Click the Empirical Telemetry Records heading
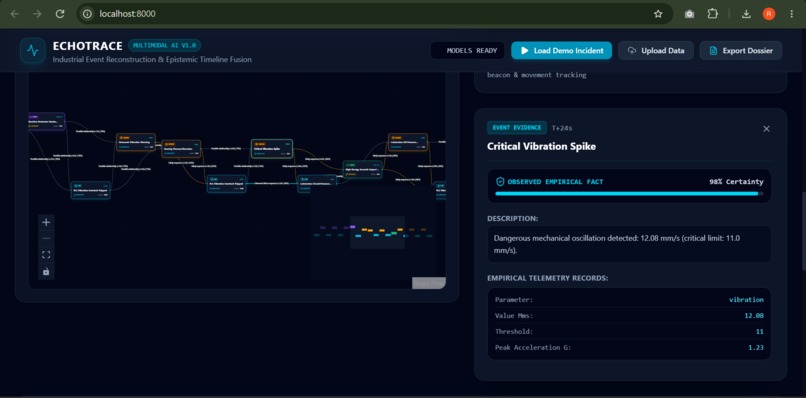 (547, 278)
